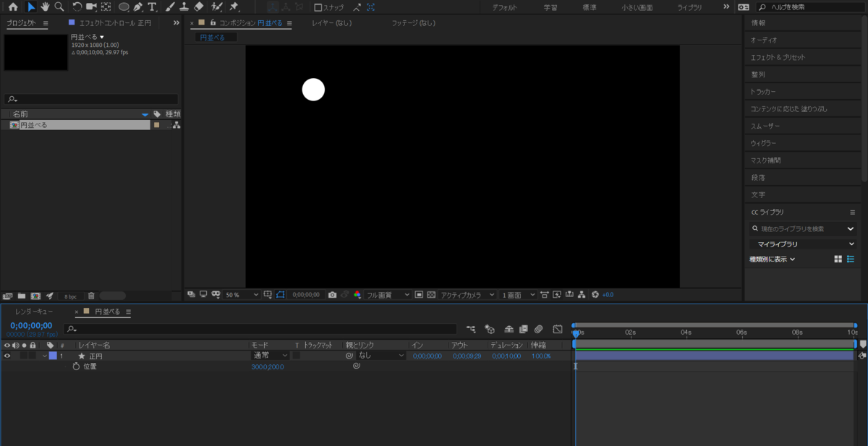Click the show channel RGB color icon
The height and width of the screenshot is (446, 868).
[x=357, y=295]
